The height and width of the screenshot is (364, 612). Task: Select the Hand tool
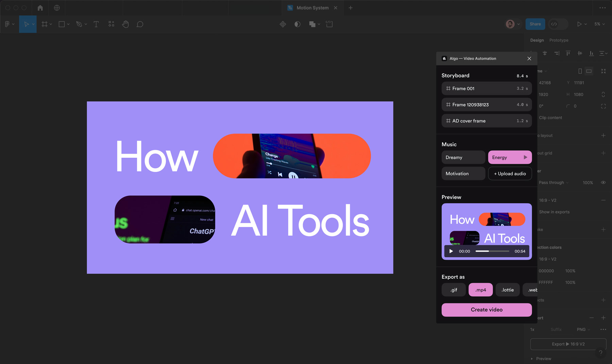tap(125, 24)
